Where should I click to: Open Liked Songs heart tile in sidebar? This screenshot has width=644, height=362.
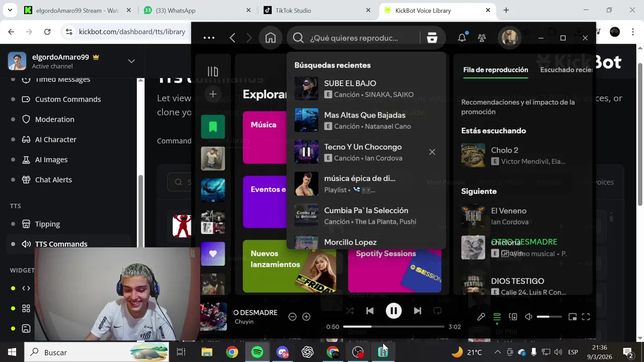[213, 253]
